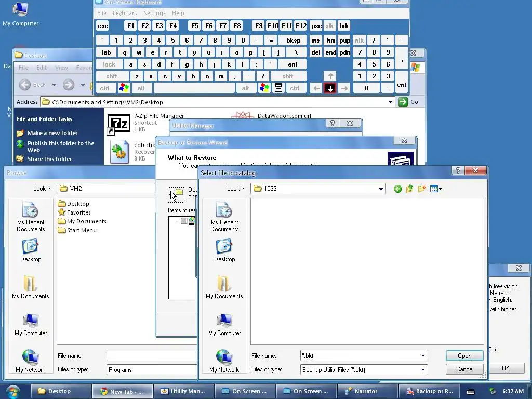Open My Recent Documents in Select file dialog
Image resolution: width=532 pixels, height=399 pixels.
224,217
